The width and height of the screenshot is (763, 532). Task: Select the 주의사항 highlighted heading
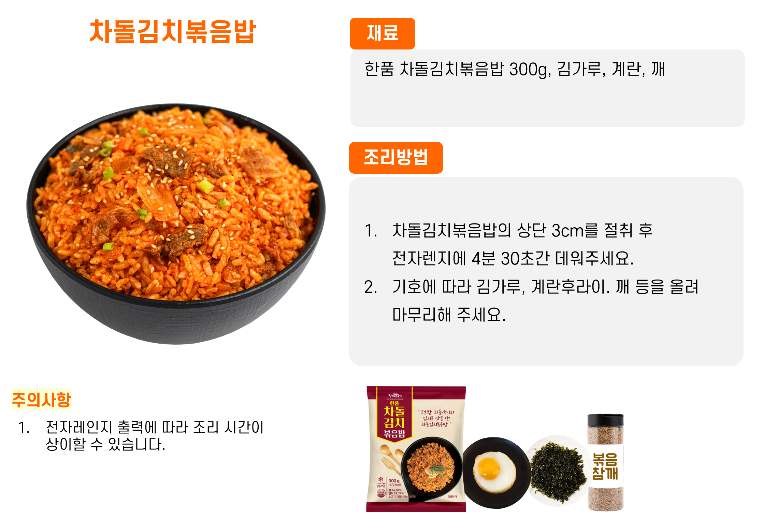[41, 399]
